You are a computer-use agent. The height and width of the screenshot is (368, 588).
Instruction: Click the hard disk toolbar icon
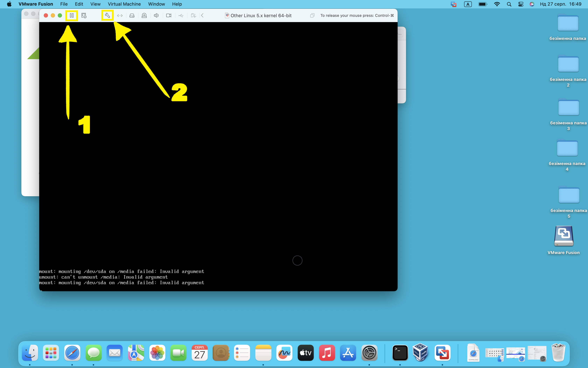pyautogui.click(x=132, y=16)
